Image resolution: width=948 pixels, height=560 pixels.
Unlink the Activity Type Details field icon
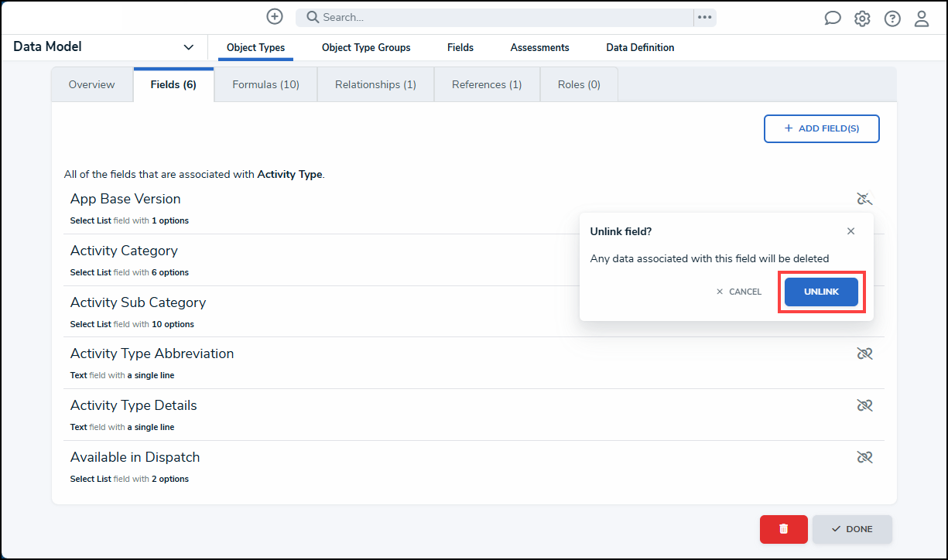pyautogui.click(x=864, y=405)
